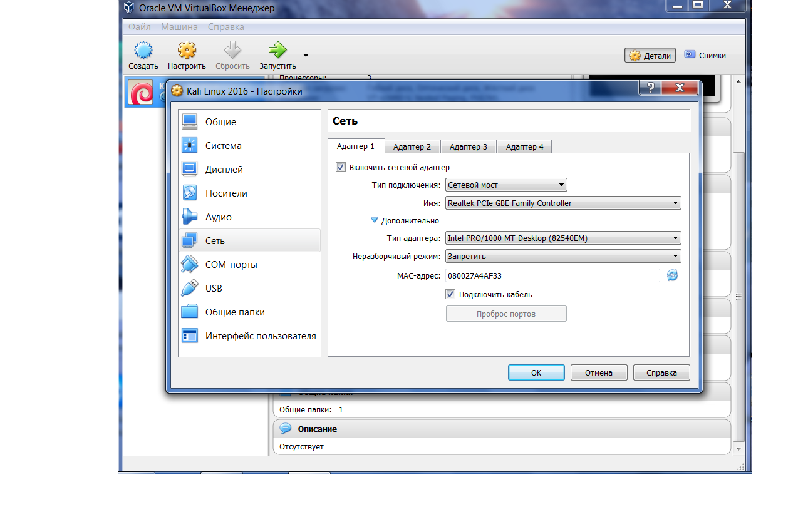
Task: Open the Неразборчивый режим dropdown
Action: [x=562, y=256]
